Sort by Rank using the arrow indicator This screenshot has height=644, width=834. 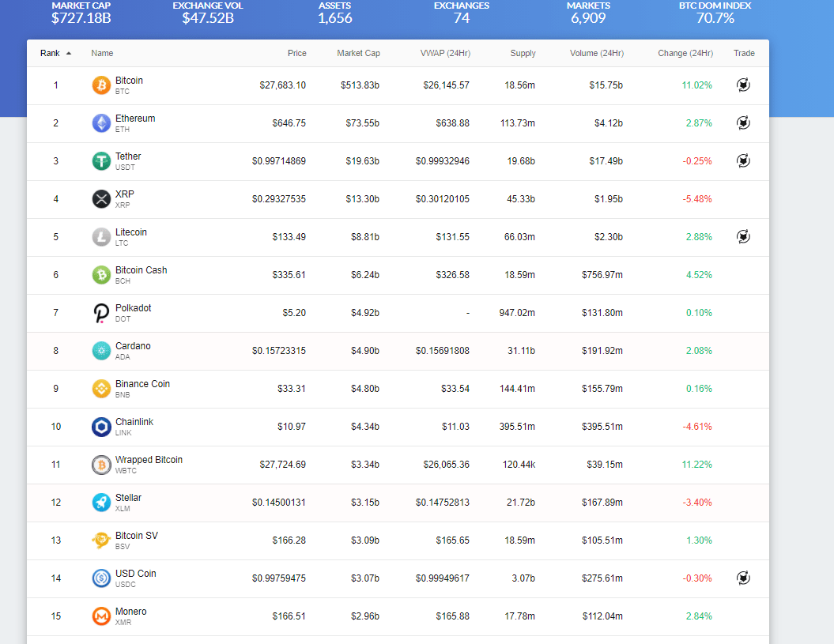tap(69, 53)
